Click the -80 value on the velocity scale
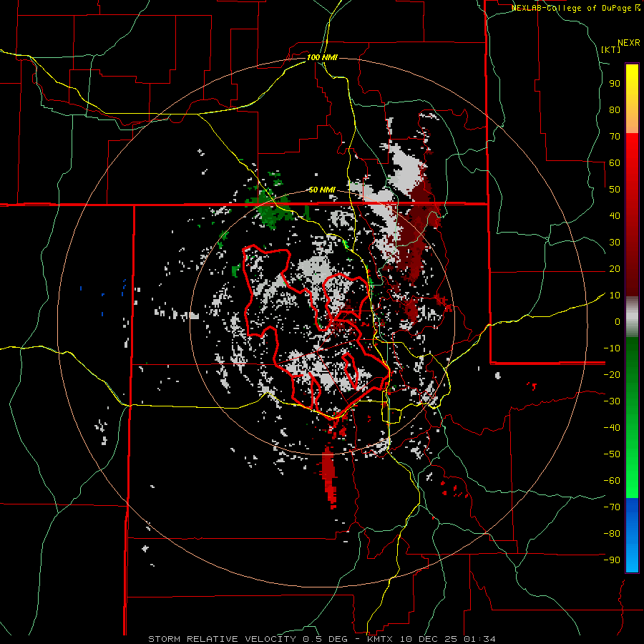 (612, 534)
